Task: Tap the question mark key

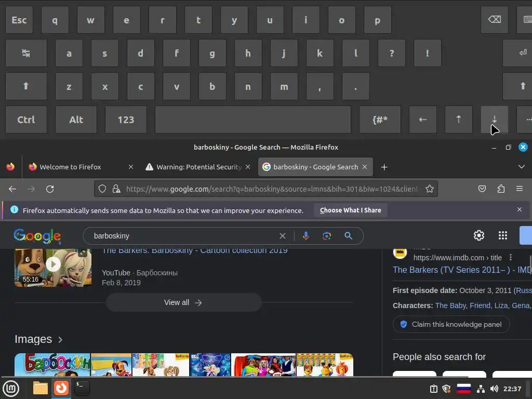Action: tap(392, 53)
